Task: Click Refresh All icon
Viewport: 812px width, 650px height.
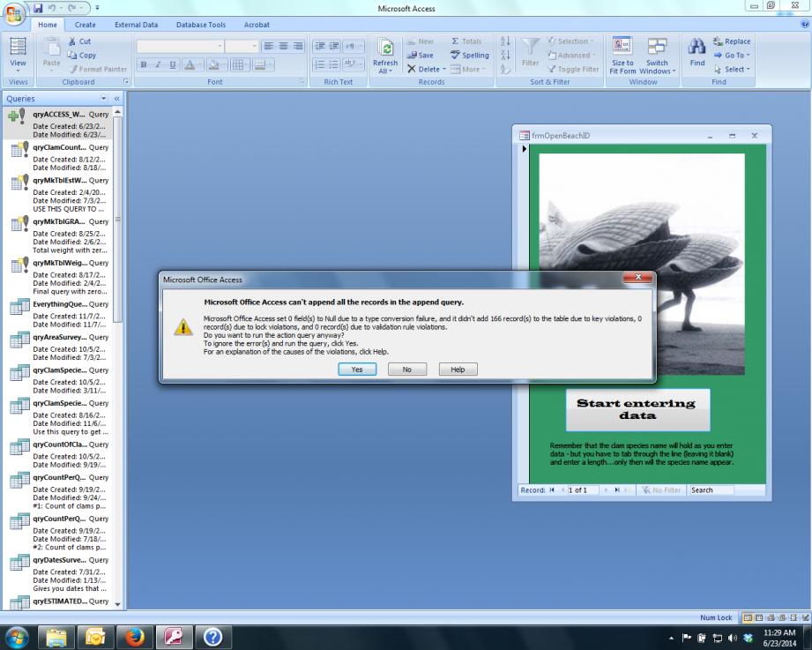Action: tap(385, 56)
